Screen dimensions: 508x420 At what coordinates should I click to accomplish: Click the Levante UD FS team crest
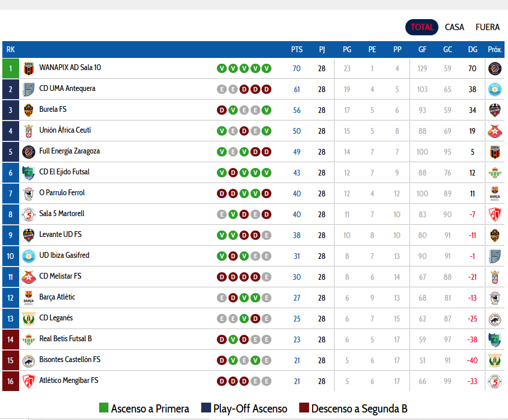coord(28,235)
